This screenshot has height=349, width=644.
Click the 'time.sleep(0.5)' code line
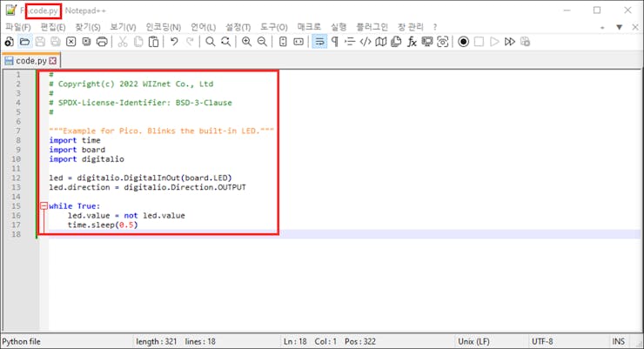pos(103,225)
